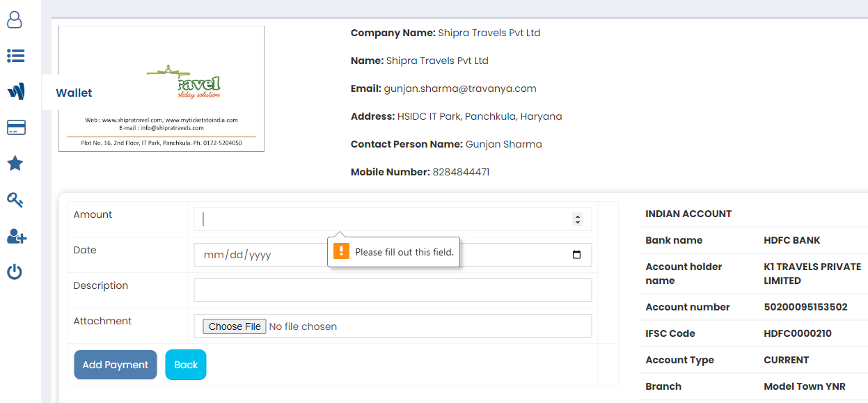The image size is (868, 403).
Task: Click the Description text field
Action: click(x=393, y=290)
